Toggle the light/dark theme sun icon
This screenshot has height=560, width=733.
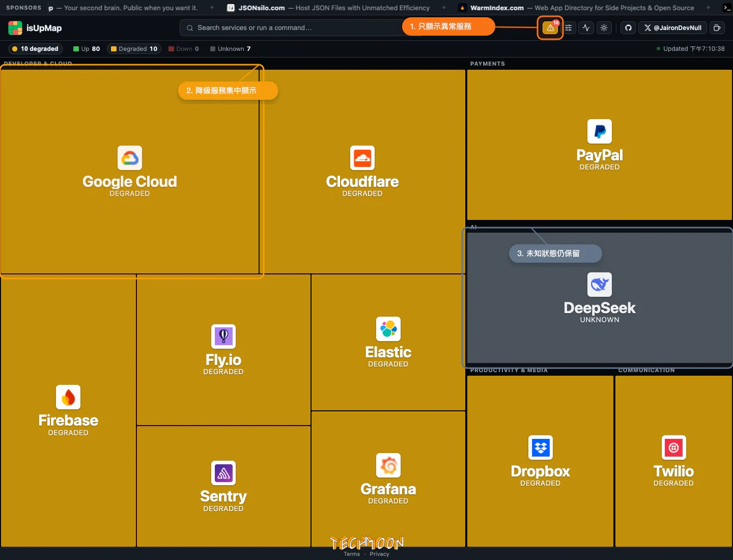604,28
